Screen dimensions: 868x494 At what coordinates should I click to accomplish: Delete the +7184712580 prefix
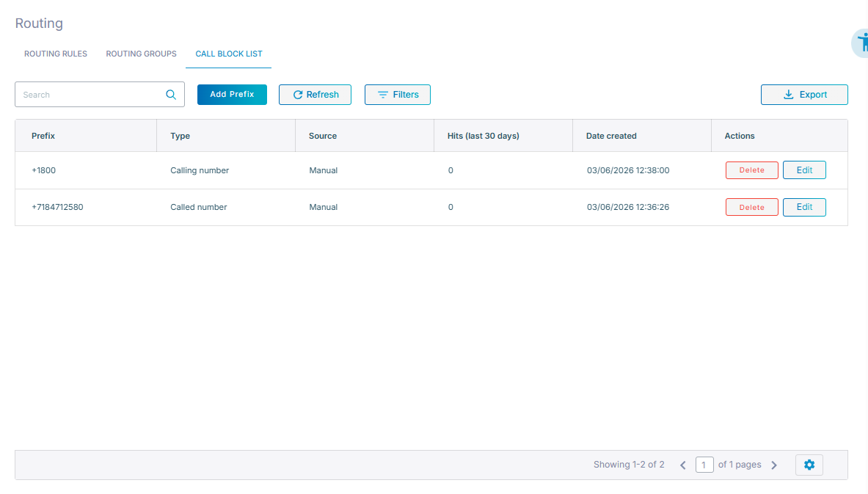pos(752,207)
